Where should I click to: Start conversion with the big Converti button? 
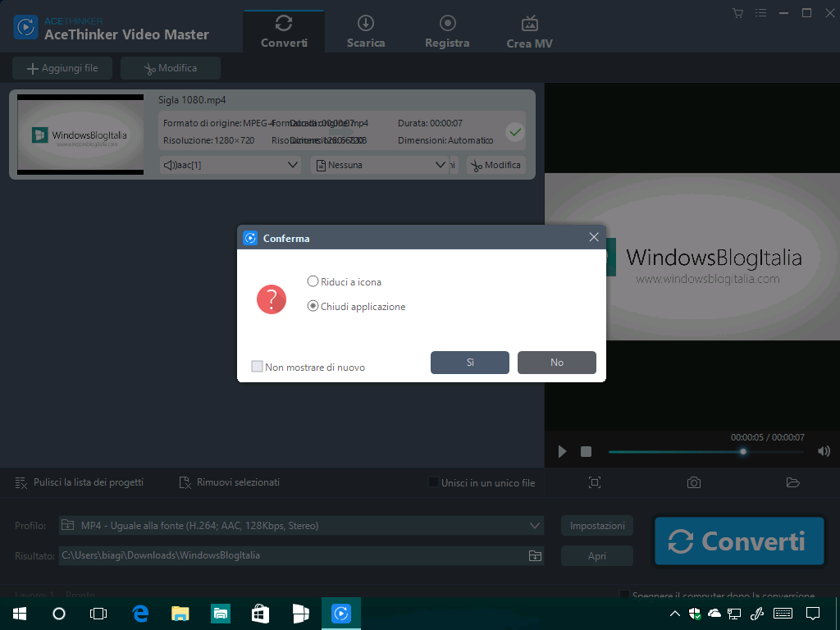pyautogui.click(x=739, y=541)
